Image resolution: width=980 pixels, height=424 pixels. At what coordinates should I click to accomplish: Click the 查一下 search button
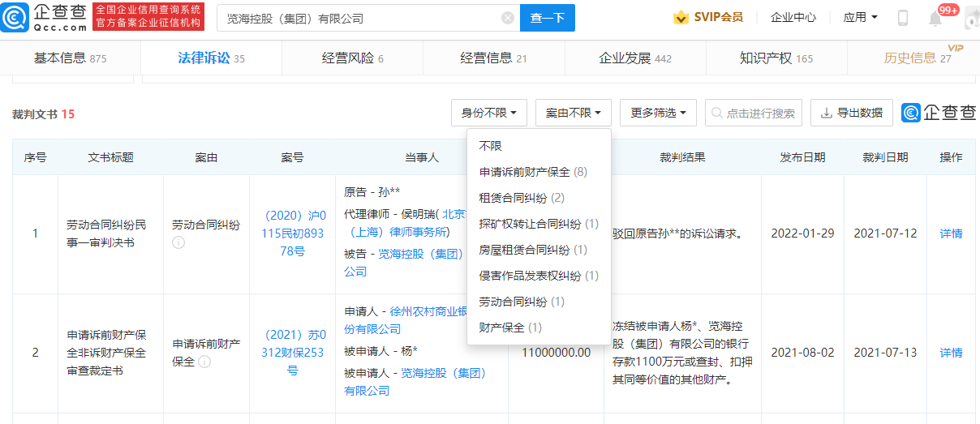548,18
